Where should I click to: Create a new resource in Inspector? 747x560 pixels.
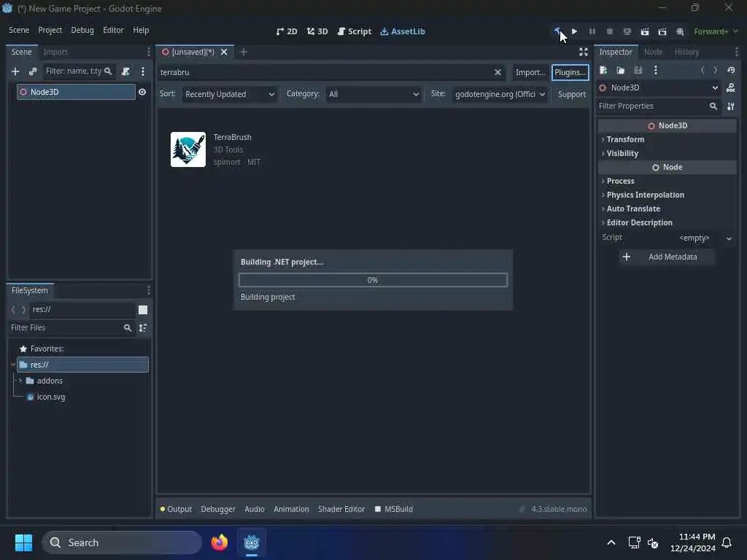603,71
